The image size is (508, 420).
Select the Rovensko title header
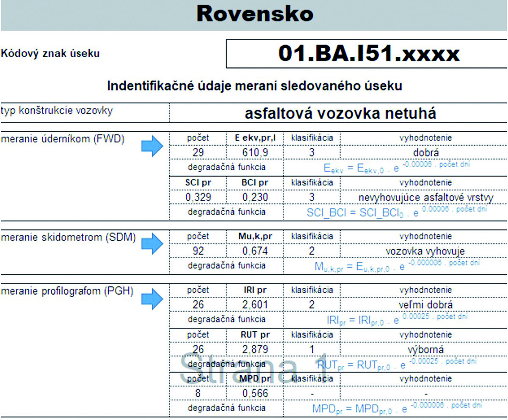(x=254, y=15)
